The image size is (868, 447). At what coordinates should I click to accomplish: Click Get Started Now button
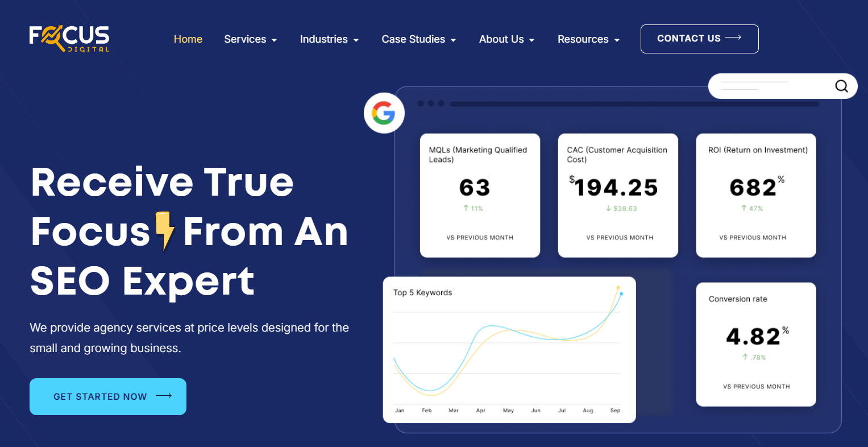click(108, 396)
